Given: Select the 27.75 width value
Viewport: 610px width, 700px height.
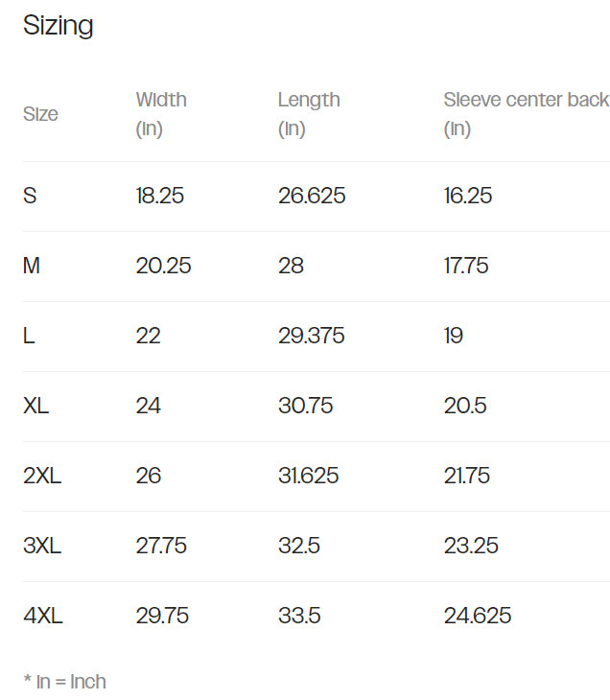Looking at the screenshot, I should 161,546.
